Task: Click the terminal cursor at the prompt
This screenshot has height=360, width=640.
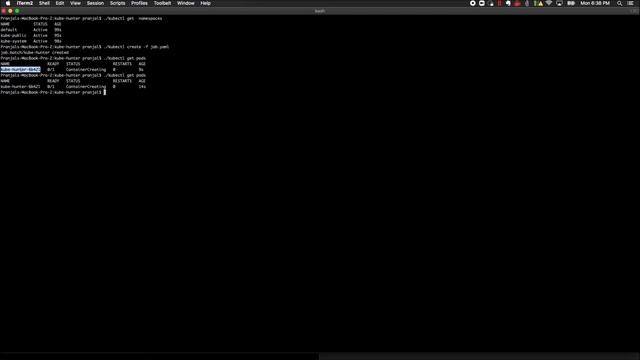Action: pos(104,92)
